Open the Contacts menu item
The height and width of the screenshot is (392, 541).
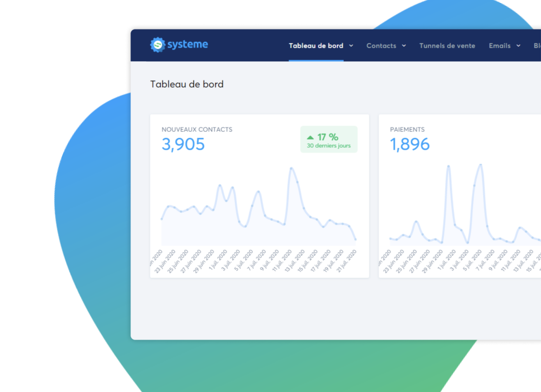click(381, 46)
